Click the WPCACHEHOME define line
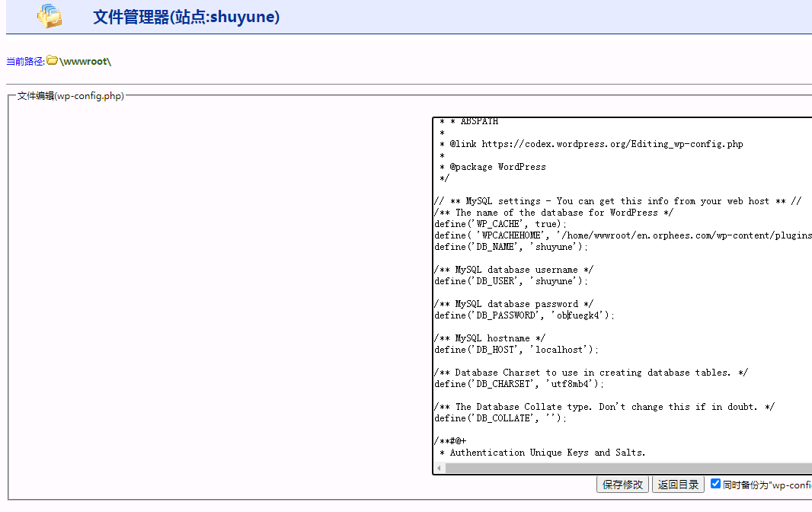Screen dimensions: 812x512 pyautogui.click(x=623, y=235)
